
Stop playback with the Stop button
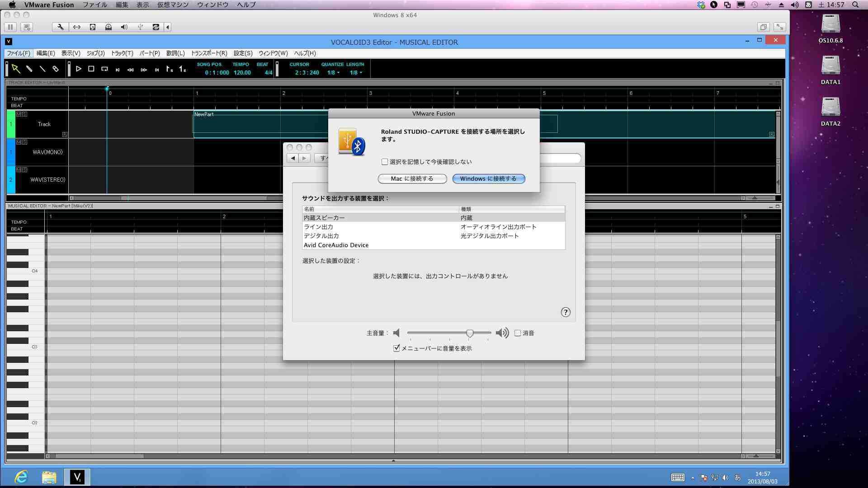[x=91, y=69]
